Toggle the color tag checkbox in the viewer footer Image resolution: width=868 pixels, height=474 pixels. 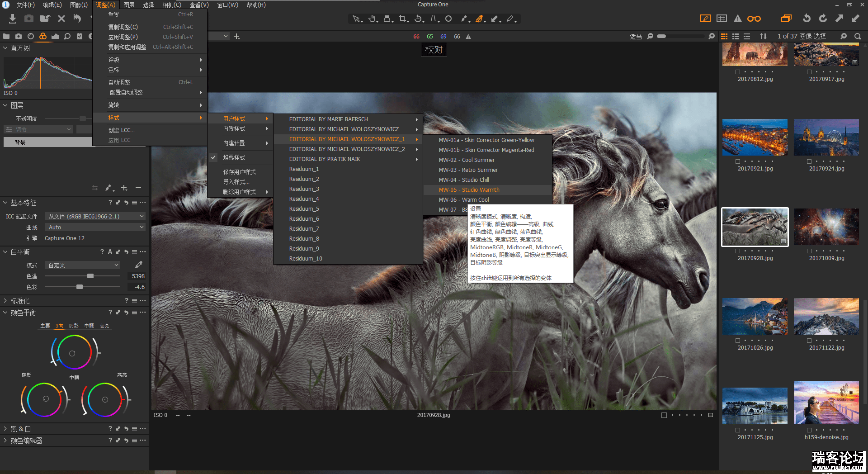coord(664,415)
